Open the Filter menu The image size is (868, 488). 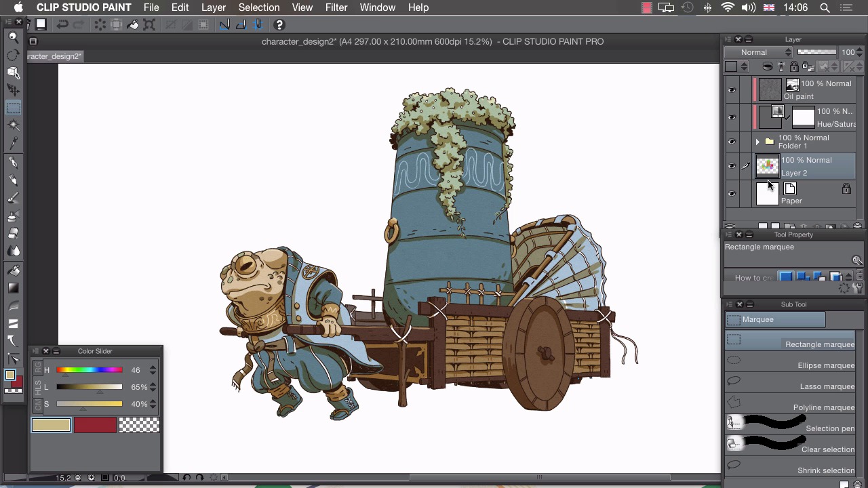[x=336, y=7]
